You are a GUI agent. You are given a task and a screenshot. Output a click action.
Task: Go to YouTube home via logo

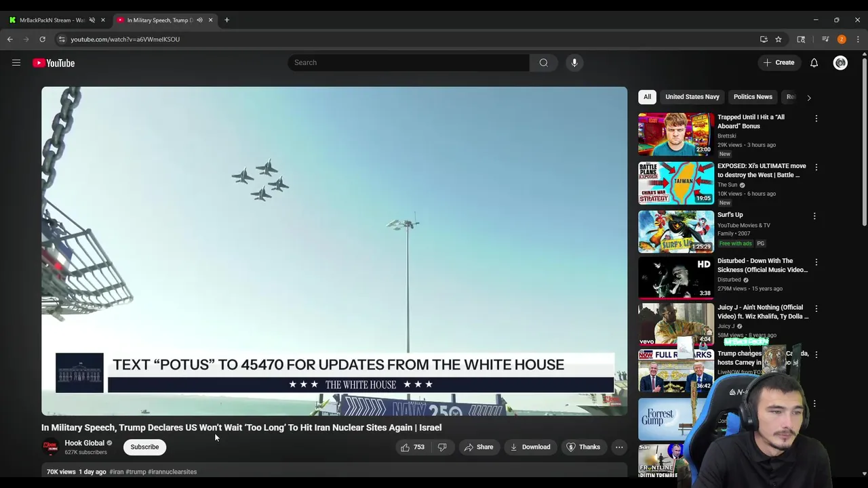tap(54, 63)
